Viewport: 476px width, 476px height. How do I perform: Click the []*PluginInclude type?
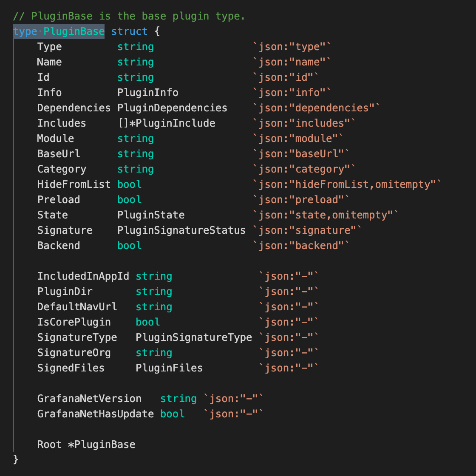click(x=166, y=123)
